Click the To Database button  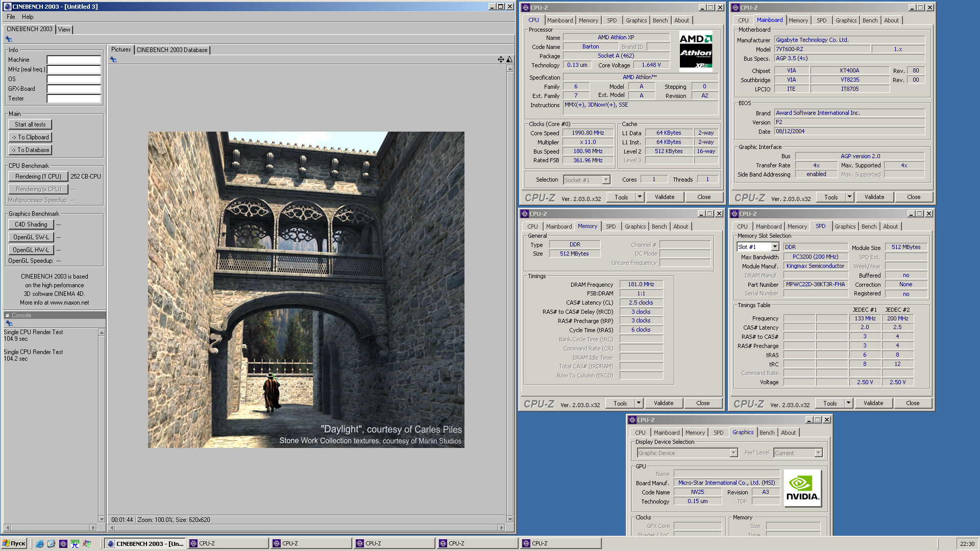click(30, 150)
